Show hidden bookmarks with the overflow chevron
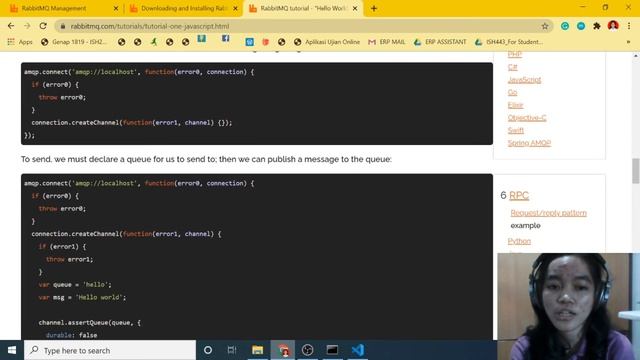 pos(628,42)
